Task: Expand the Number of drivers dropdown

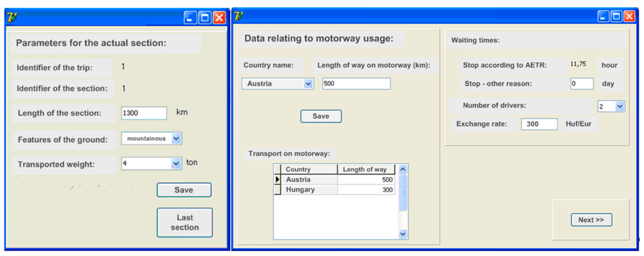Action: tap(619, 106)
